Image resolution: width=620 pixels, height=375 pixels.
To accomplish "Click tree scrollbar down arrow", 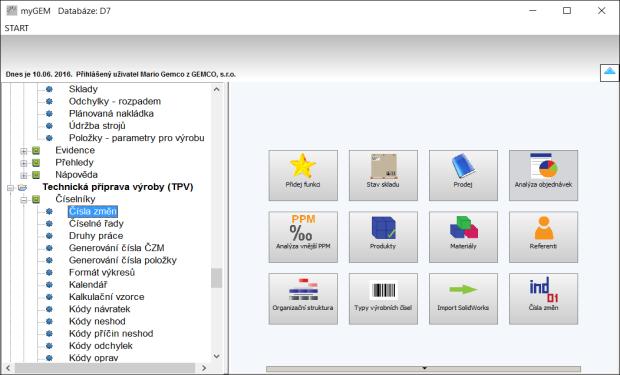I will [x=216, y=356].
